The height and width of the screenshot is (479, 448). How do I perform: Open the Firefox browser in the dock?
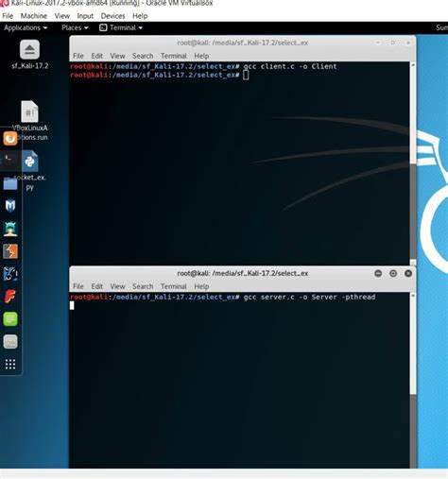coord(10,139)
